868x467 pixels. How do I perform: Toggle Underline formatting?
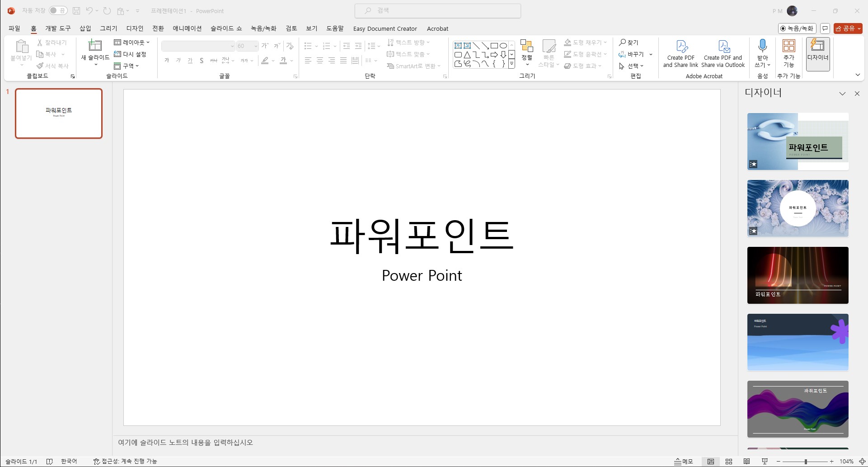tap(190, 60)
